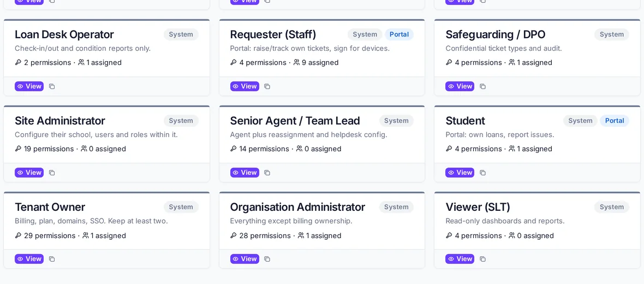Click '19 permissions' on Site Administrator

[49, 149]
